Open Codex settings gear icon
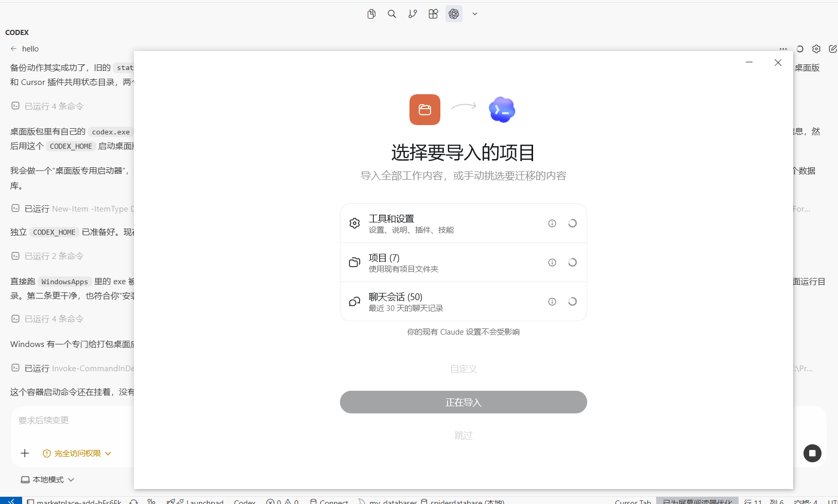Screen dimensions: 838x504 (816, 49)
